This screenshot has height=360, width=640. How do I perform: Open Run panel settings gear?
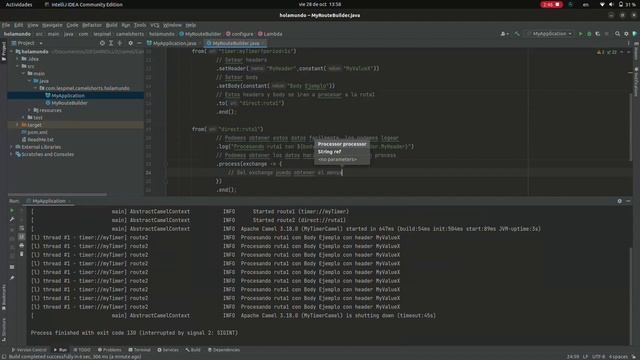pos(620,201)
